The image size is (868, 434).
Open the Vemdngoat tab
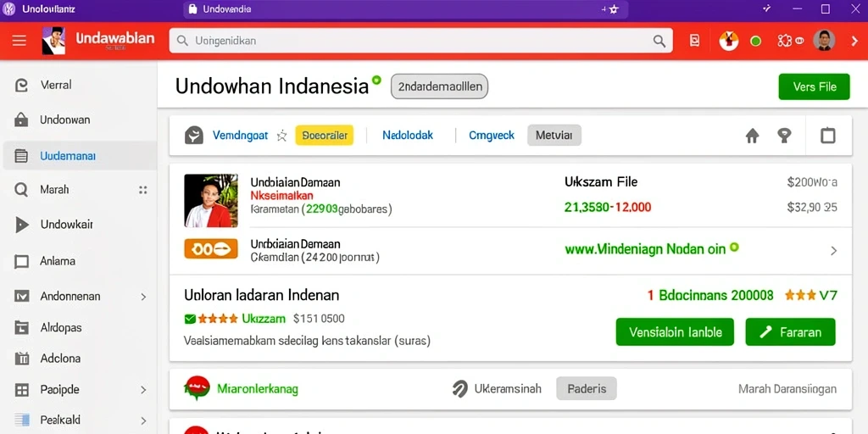pos(240,135)
